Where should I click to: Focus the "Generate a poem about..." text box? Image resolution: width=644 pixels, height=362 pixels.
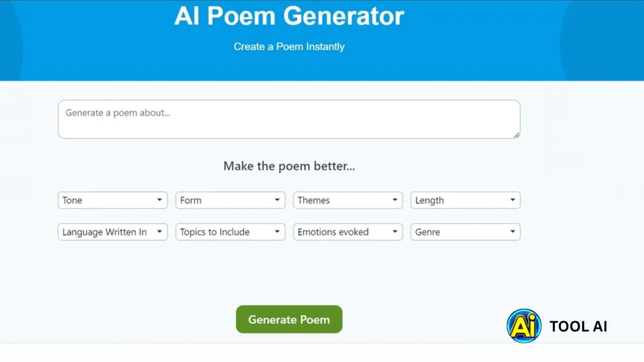(x=289, y=119)
